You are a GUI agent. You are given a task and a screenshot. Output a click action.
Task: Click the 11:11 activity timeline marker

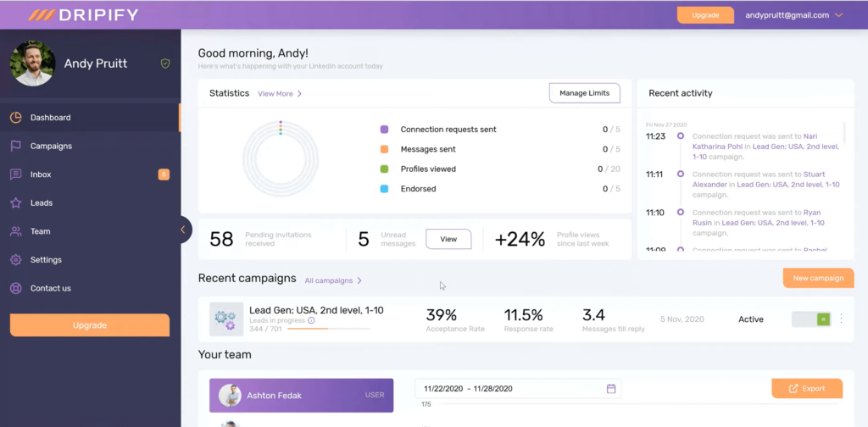click(681, 175)
